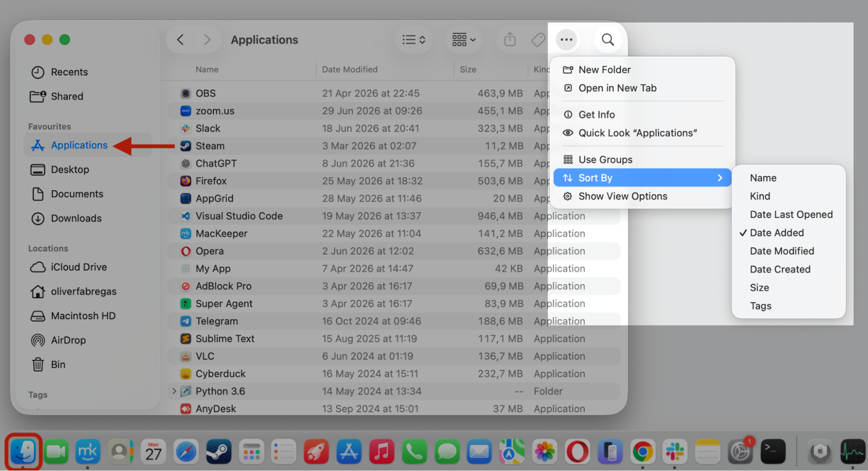This screenshot has height=471, width=868.
Task: Select the Visual Studio Code row
Action: pyautogui.click(x=394, y=216)
